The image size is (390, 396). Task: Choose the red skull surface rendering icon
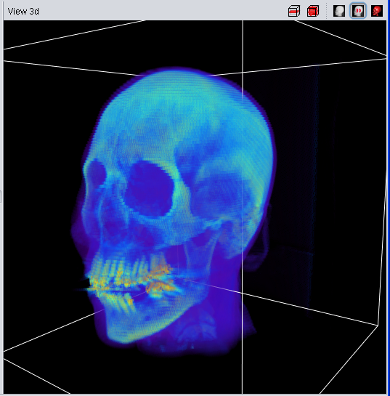[x=377, y=11]
